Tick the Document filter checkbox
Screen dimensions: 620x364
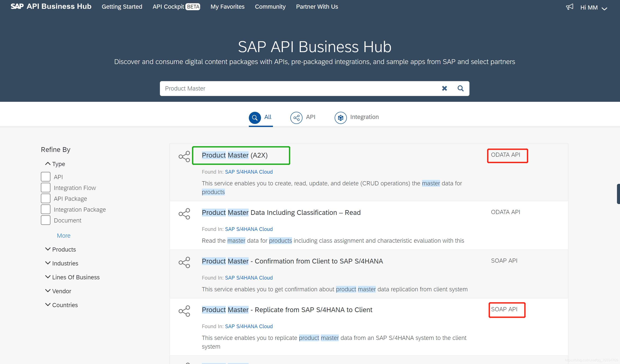(x=45, y=220)
